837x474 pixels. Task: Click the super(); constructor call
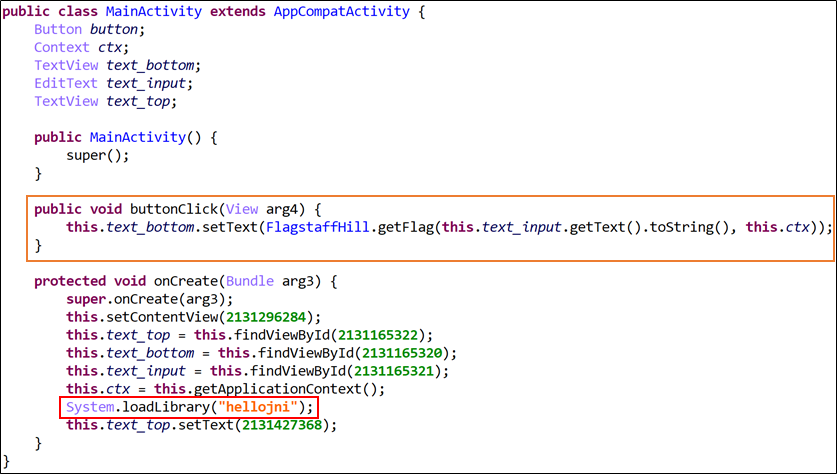pos(98,155)
